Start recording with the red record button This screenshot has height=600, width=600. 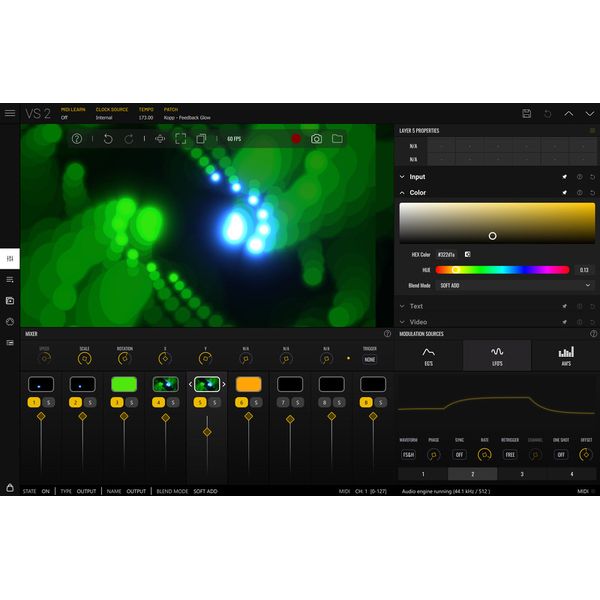[x=296, y=139]
